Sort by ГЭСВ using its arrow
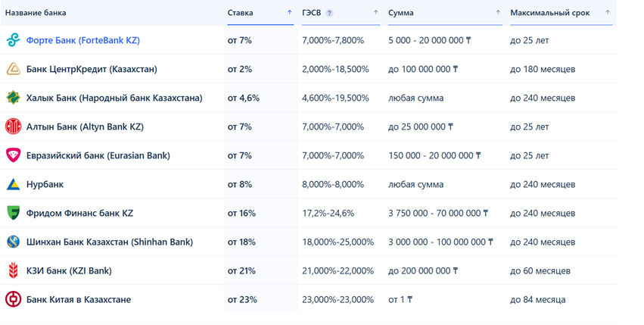This screenshot has width=644, height=325. (x=375, y=12)
